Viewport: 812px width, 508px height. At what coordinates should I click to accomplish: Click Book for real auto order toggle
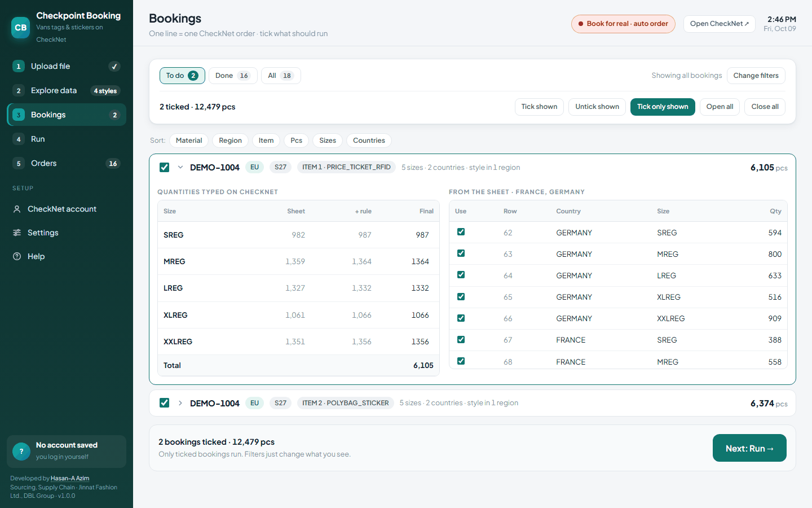[623, 24]
